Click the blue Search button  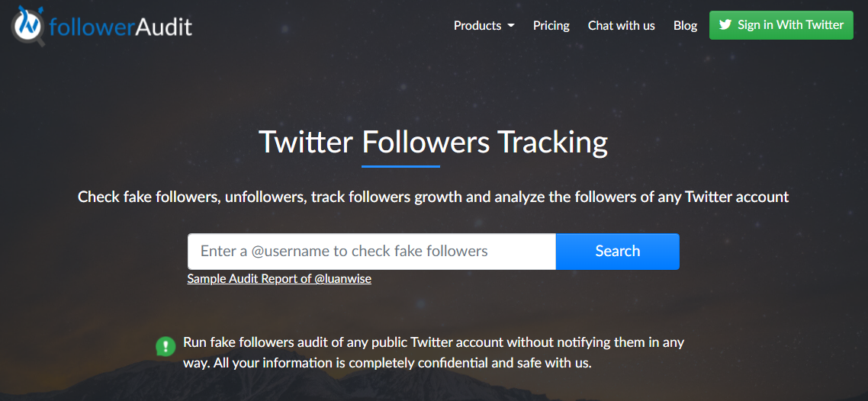(x=617, y=251)
